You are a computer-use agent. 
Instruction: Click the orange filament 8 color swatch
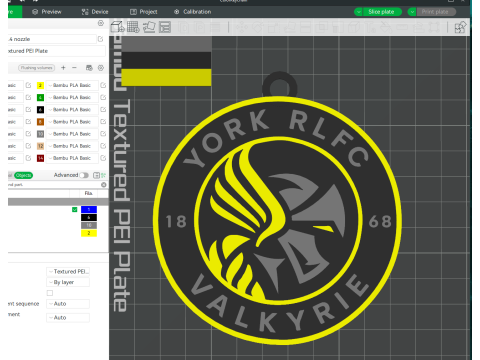coord(40,122)
